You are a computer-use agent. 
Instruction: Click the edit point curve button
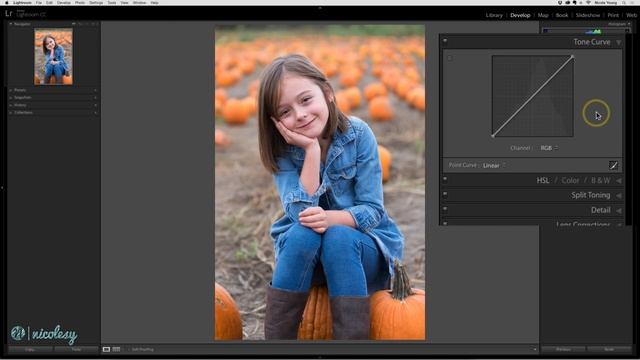point(613,165)
